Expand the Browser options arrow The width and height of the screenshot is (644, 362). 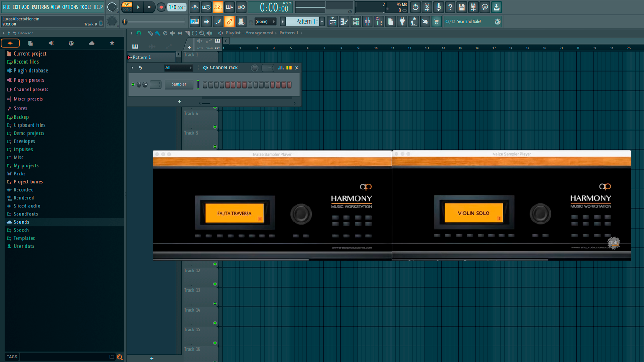pyautogui.click(x=4, y=33)
